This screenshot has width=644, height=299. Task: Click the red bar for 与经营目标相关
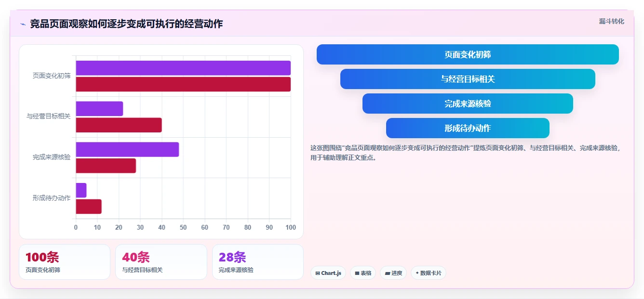coord(119,125)
